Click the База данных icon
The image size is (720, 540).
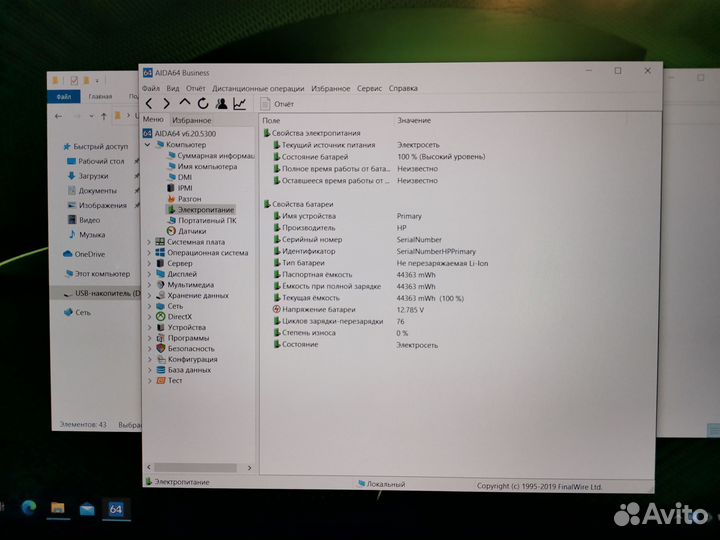tap(160, 370)
